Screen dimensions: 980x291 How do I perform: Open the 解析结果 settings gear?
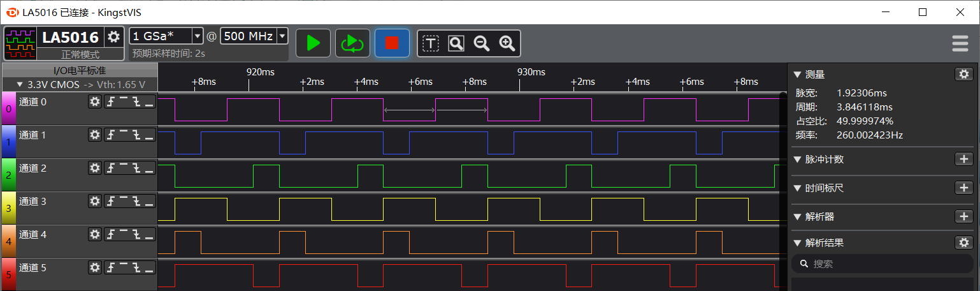point(964,243)
